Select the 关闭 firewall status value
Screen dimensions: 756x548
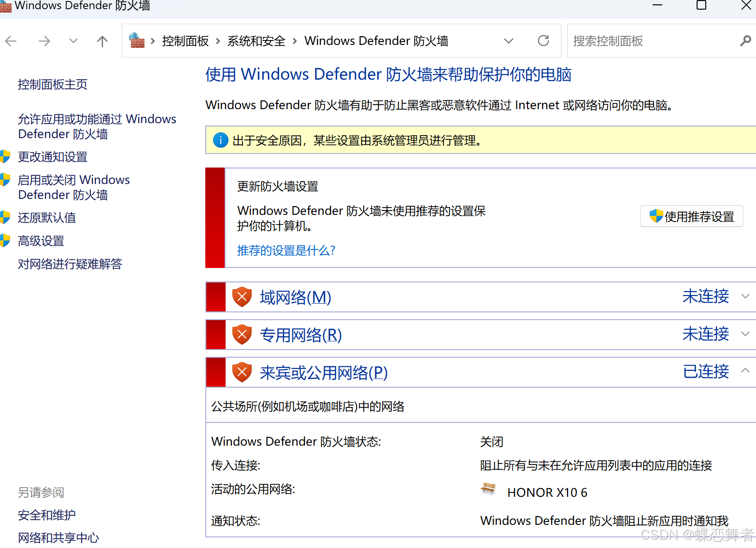(x=492, y=442)
